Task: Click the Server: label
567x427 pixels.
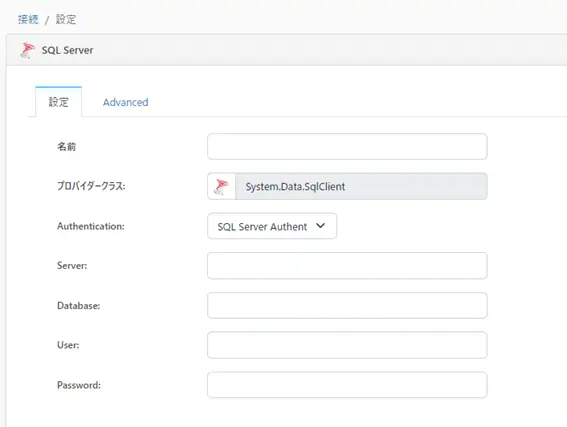Action: point(72,266)
